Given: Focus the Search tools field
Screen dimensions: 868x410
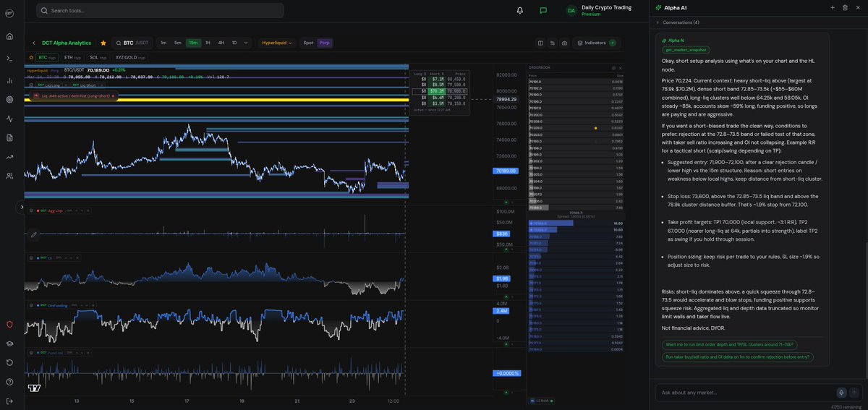Looking at the screenshot, I should coord(160,10).
